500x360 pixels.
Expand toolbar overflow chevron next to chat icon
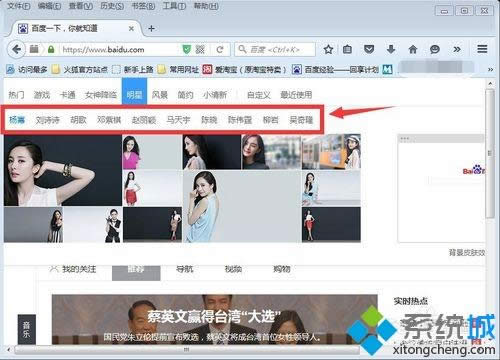[x=457, y=49]
